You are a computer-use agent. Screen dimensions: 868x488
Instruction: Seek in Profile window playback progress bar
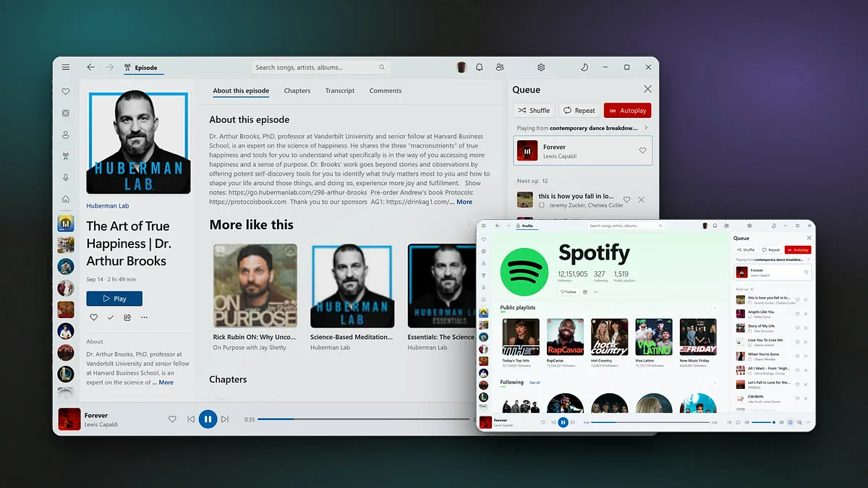(x=650, y=422)
